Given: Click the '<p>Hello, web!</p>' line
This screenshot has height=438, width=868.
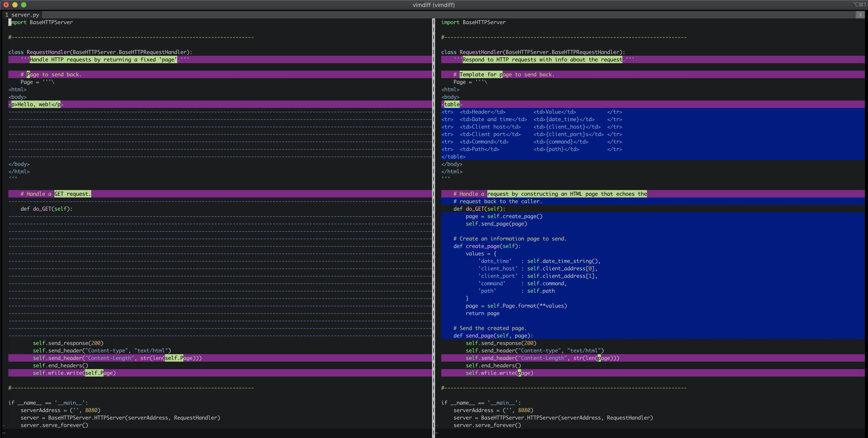Looking at the screenshot, I should (x=36, y=104).
